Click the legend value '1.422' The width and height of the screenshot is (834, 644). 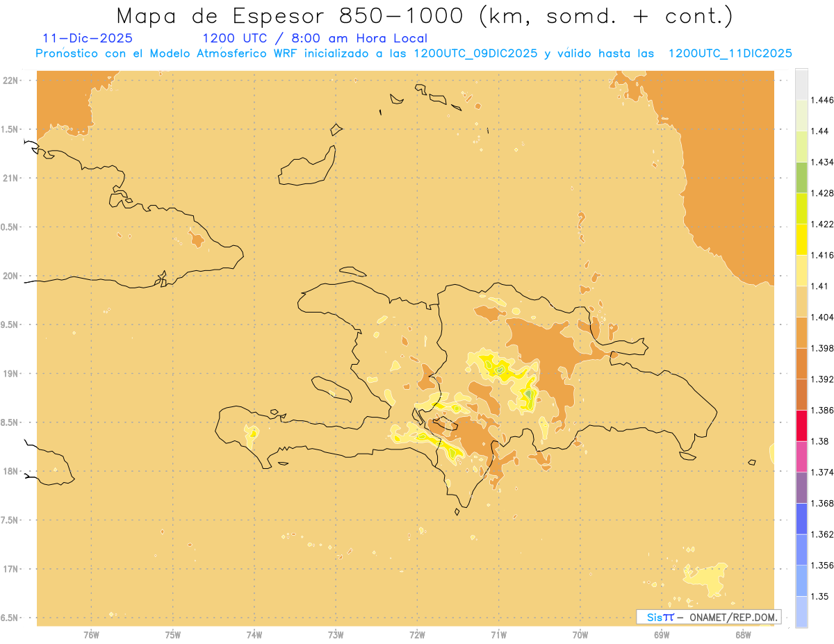822,224
